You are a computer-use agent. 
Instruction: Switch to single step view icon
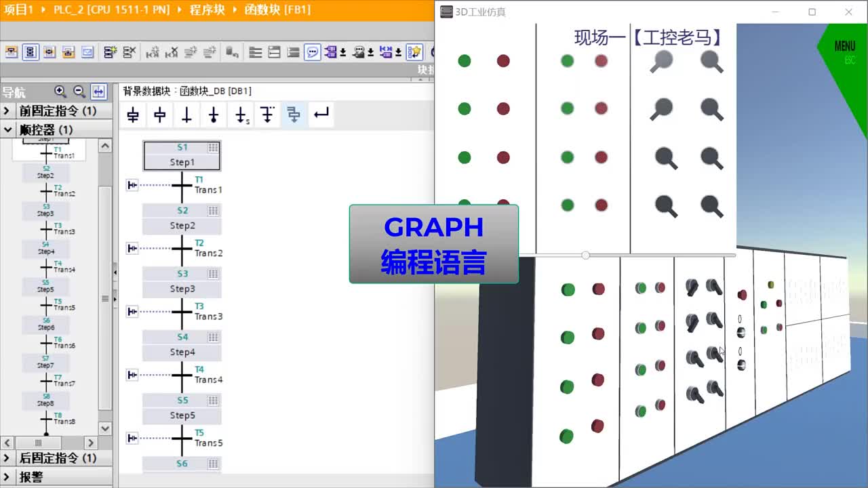pyautogui.click(x=50, y=52)
